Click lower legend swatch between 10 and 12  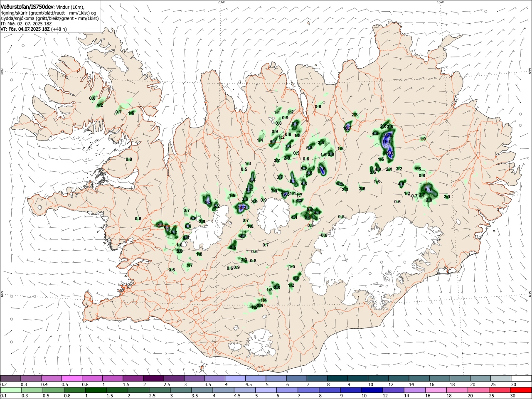point(372,390)
